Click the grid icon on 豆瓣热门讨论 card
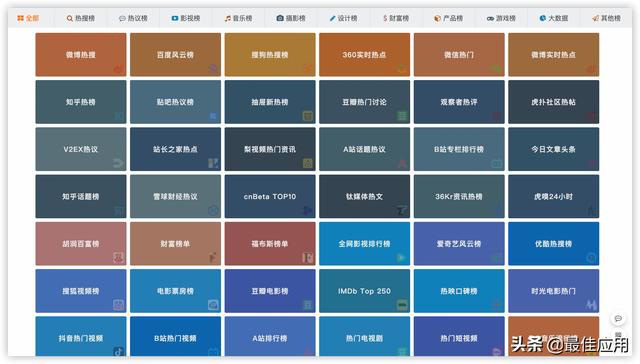The height and width of the screenshot is (364, 640). (402, 116)
